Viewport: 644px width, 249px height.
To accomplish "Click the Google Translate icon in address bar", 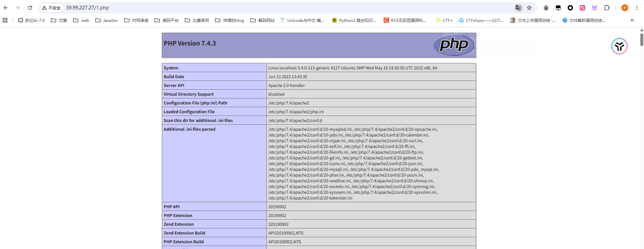I will [518, 8].
